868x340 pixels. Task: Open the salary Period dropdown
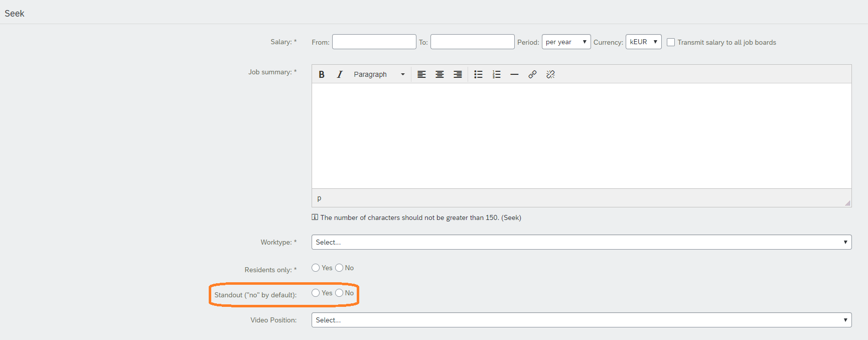coord(566,42)
